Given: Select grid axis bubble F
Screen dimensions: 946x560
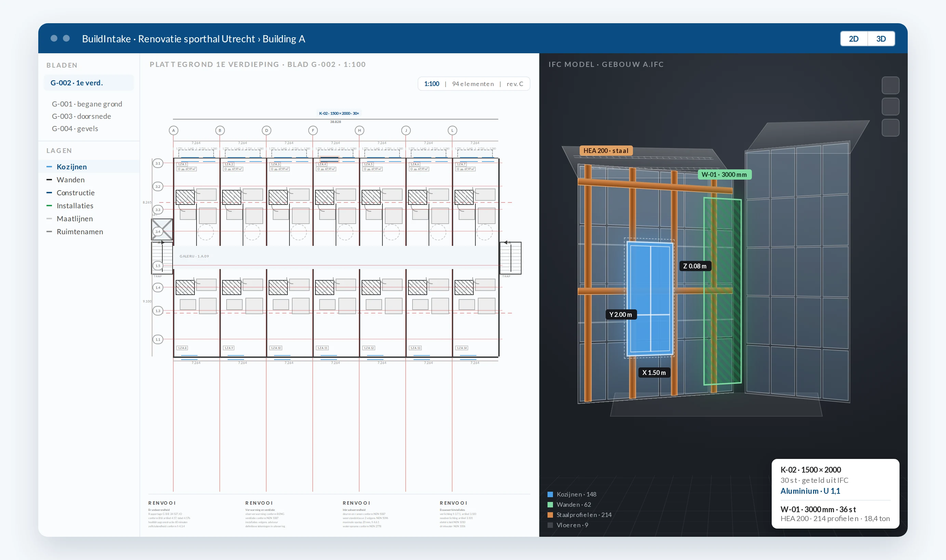Looking at the screenshot, I should (x=313, y=130).
